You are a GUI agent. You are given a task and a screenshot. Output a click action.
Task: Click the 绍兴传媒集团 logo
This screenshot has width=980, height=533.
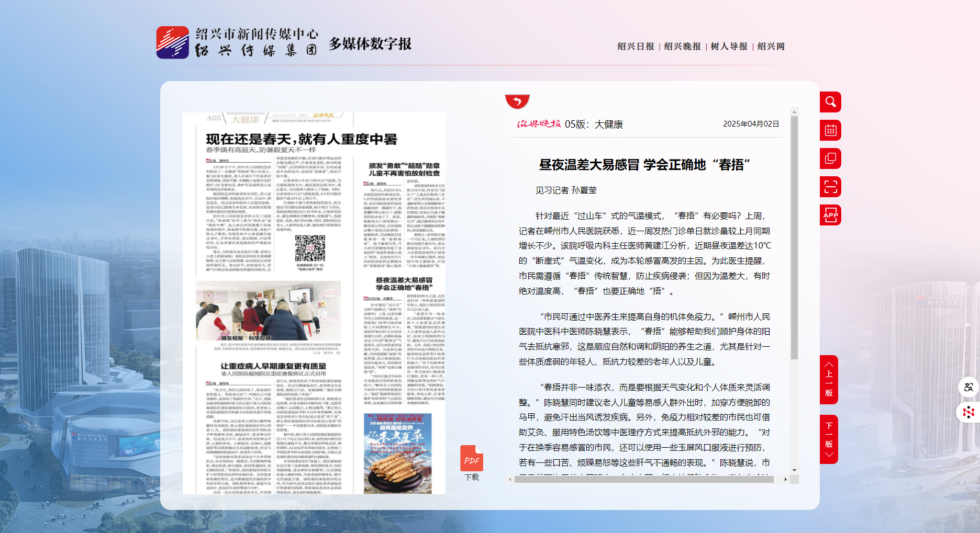(173, 42)
